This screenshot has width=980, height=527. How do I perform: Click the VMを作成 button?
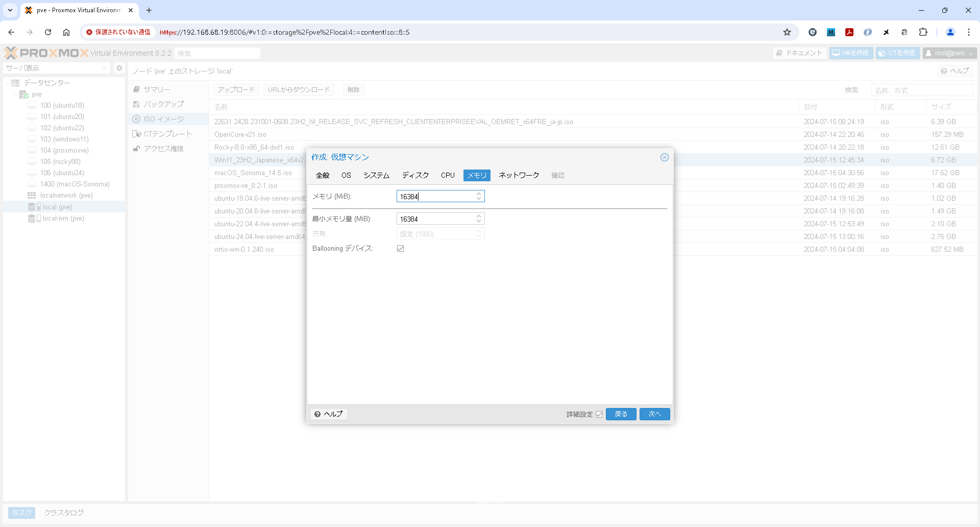(851, 53)
